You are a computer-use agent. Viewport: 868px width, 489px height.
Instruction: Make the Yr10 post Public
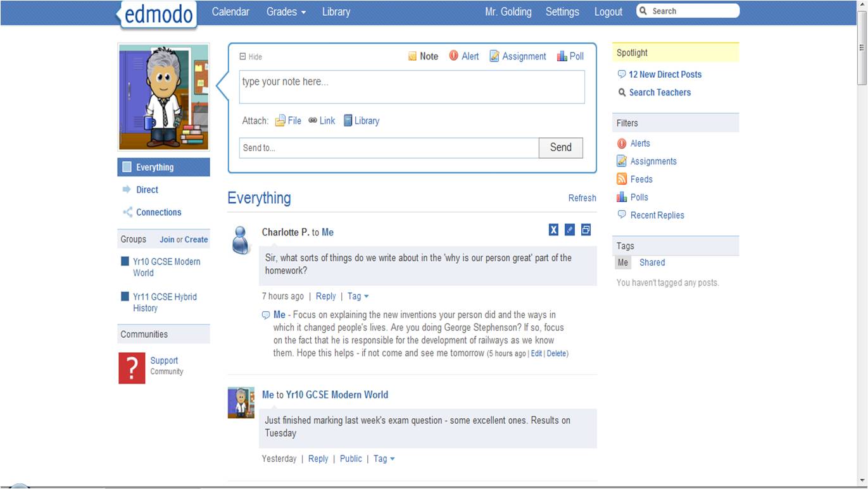pos(351,459)
